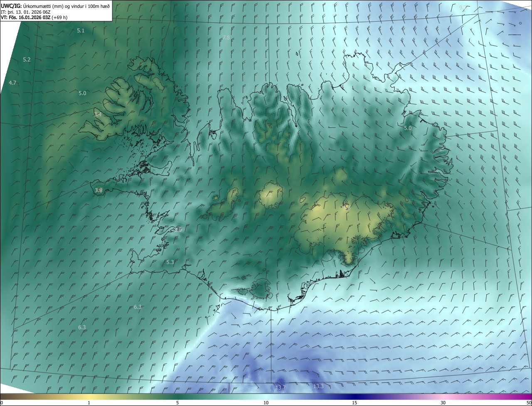
Task: Click the 13.7 maximum value label
Action: [281, 388]
